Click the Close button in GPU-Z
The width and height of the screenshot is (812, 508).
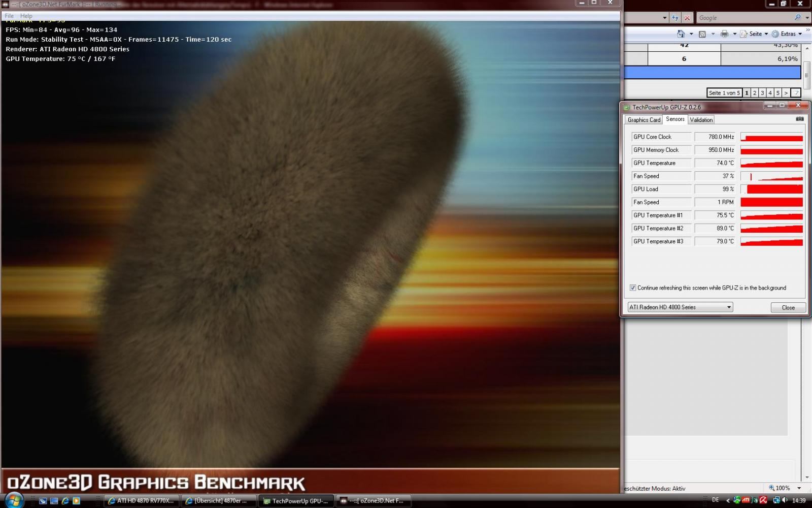point(788,307)
